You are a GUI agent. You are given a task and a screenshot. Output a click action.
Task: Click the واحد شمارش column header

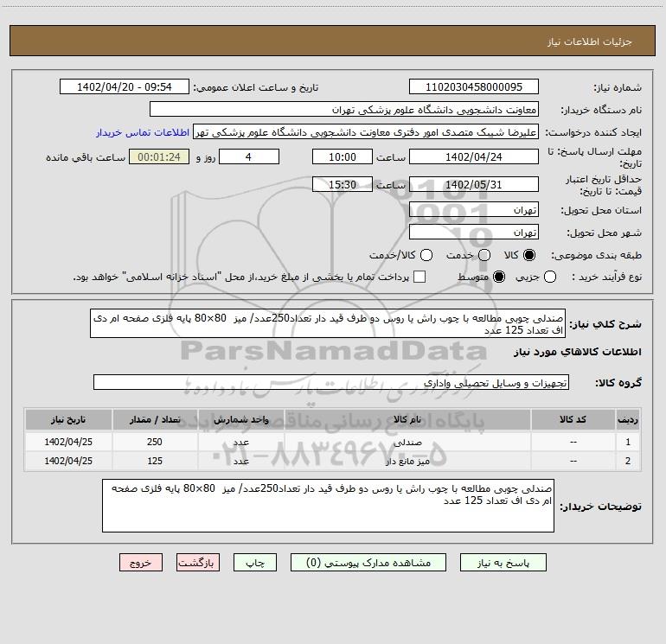pos(240,420)
